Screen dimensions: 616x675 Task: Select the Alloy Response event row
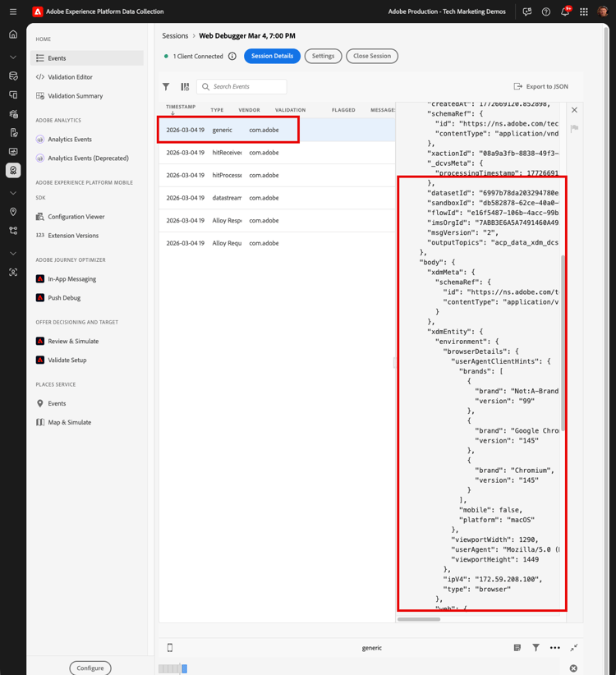(277, 220)
